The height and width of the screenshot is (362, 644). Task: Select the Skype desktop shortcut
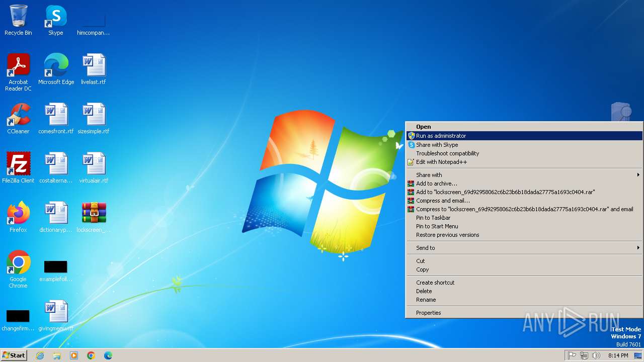(x=56, y=20)
